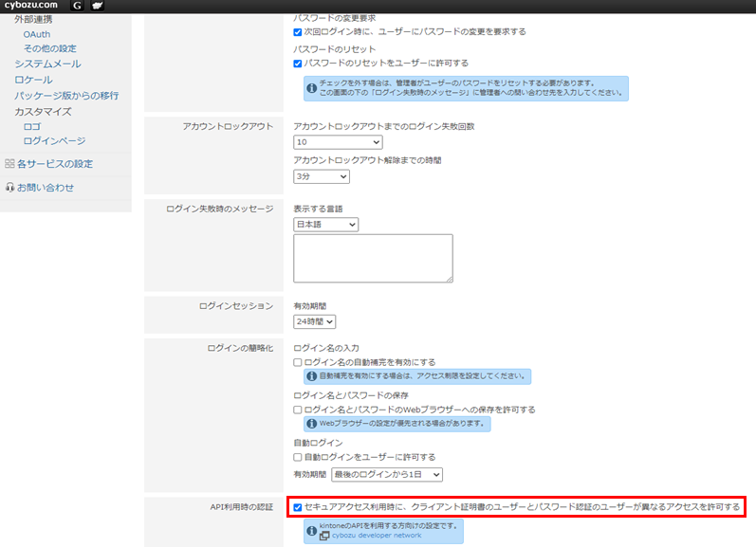Open the 24時間 login session dropdown
The width and height of the screenshot is (756, 547).
click(x=315, y=322)
